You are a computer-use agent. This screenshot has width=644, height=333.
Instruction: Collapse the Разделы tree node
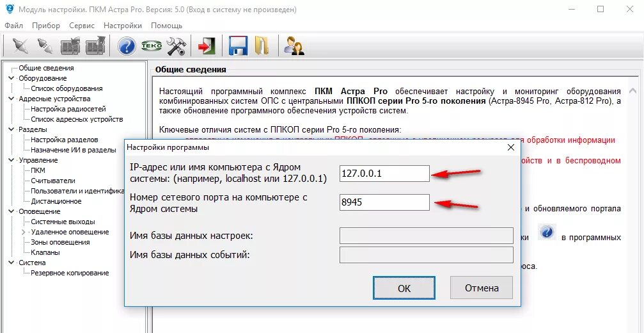10,129
